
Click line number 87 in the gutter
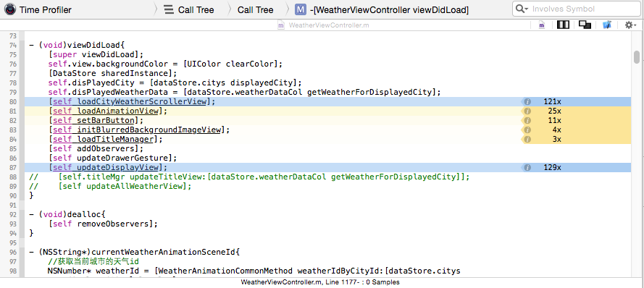coord(13,167)
